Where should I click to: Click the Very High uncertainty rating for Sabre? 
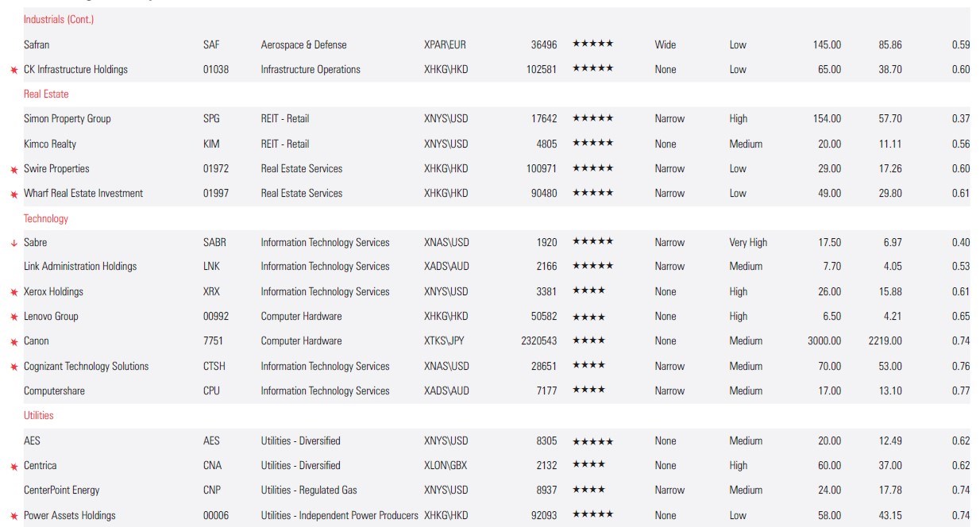pos(748,243)
